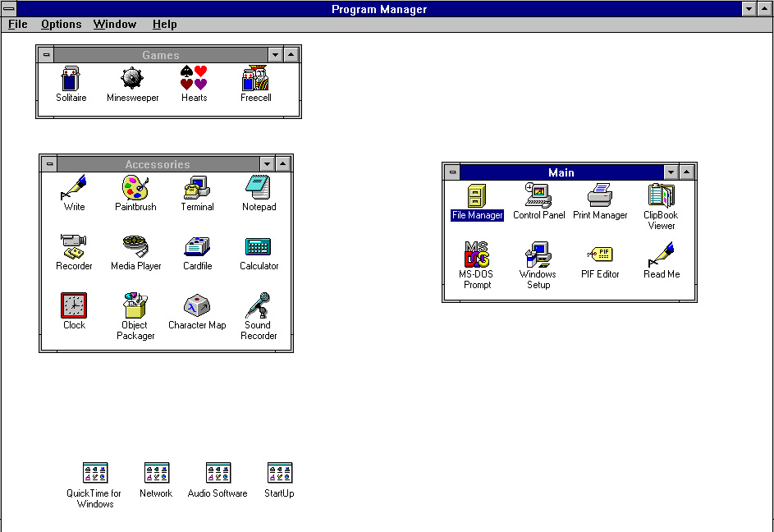Screen dimensions: 774x532
Task: Open the Games window control menu box
Action: point(46,55)
